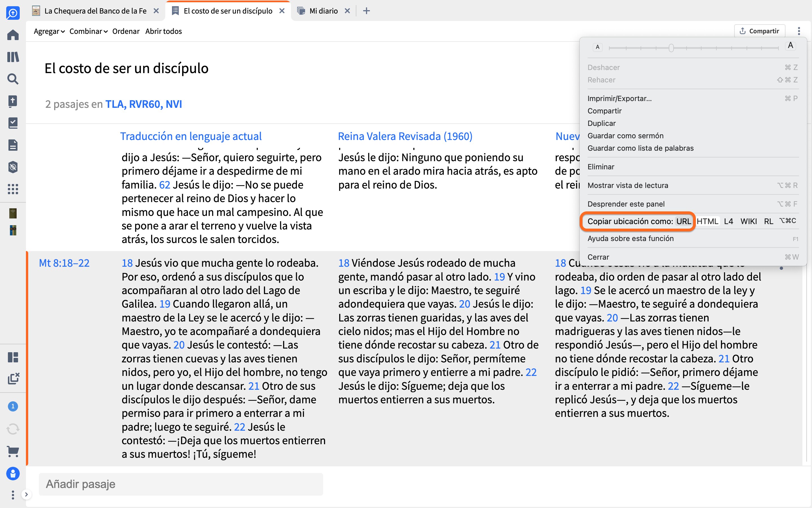The image size is (812, 508).
Task: Click the small A to decrease text size
Action: coord(597,47)
